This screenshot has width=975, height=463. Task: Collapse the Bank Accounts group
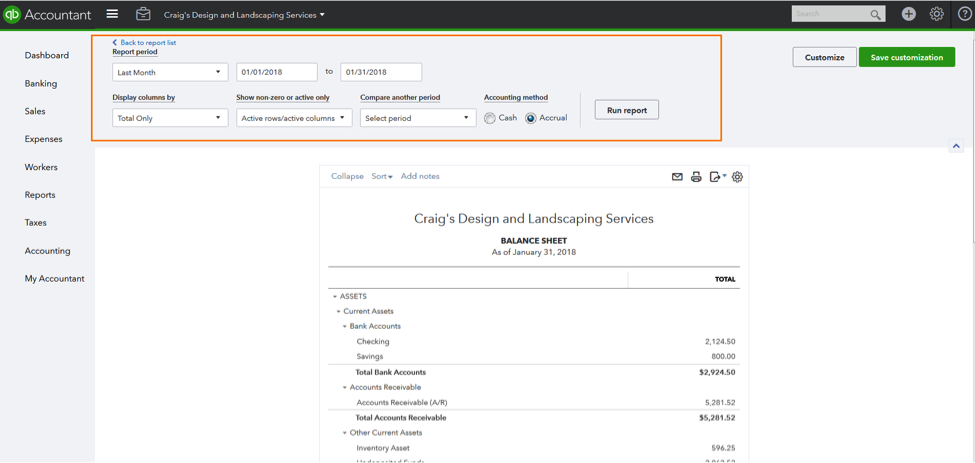point(344,326)
